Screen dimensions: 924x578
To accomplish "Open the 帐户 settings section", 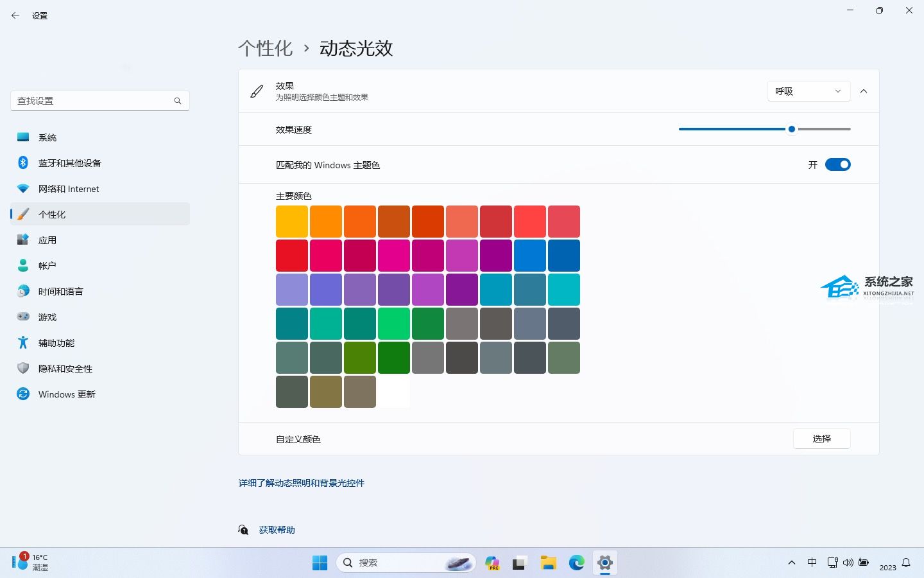I will click(x=47, y=265).
